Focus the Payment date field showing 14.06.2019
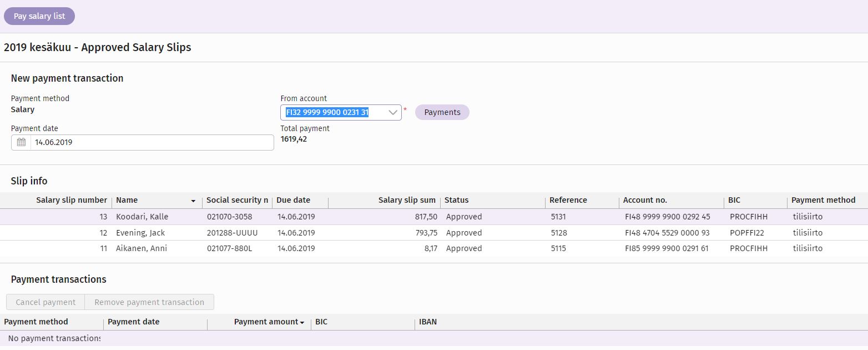The image size is (868, 350). [x=143, y=142]
